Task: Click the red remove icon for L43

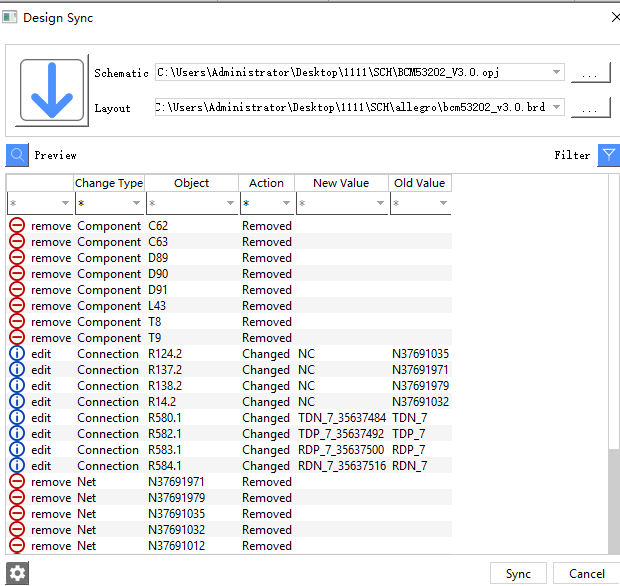Action: pos(17,305)
